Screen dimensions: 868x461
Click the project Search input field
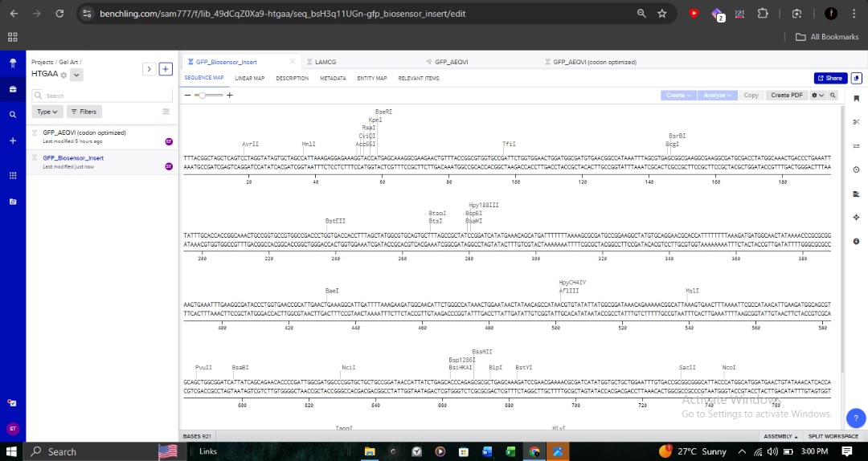(x=102, y=96)
